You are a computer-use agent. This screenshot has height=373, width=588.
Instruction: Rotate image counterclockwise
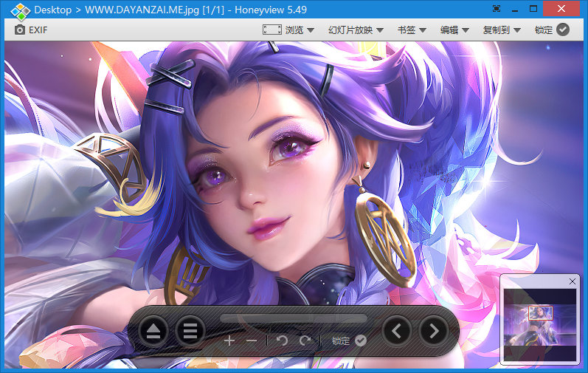pos(282,341)
